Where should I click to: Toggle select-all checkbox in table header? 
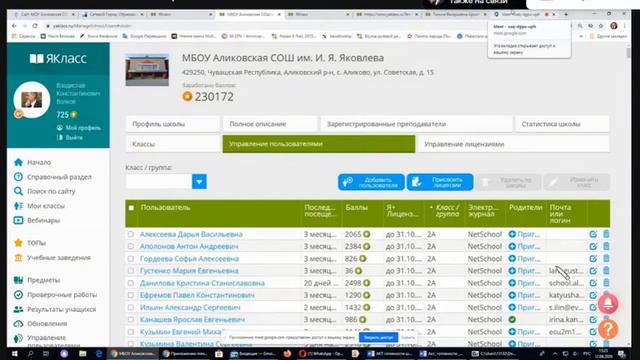[131, 208]
